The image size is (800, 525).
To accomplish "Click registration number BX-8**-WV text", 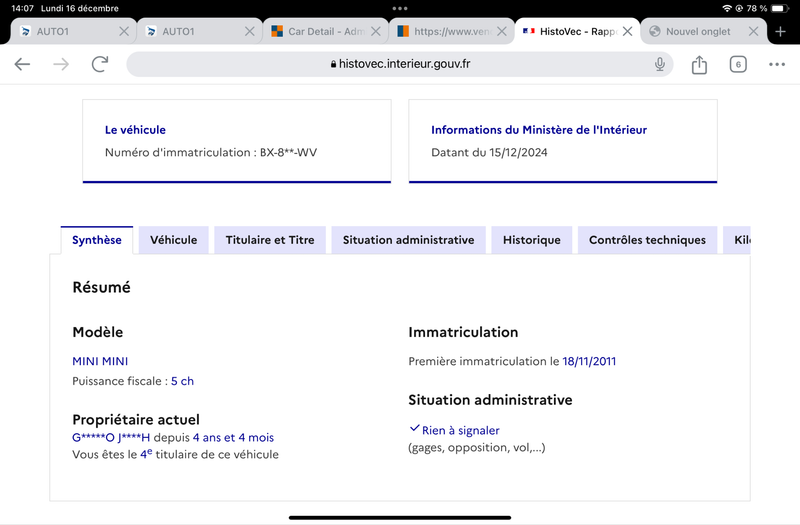I will tap(288, 152).
